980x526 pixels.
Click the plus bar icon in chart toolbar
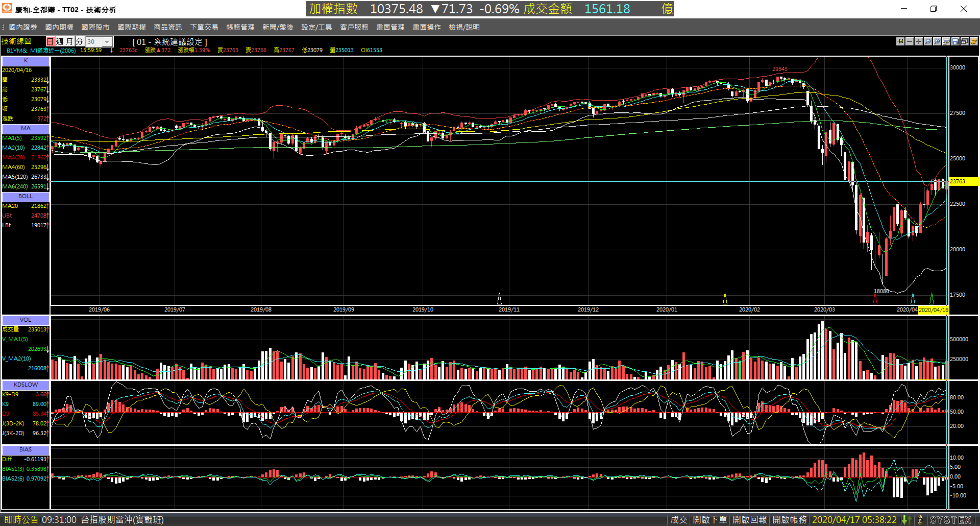click(919, 41)
